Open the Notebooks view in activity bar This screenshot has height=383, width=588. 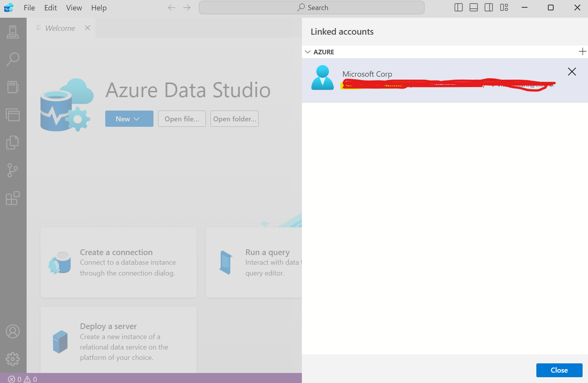coord(13,87)
